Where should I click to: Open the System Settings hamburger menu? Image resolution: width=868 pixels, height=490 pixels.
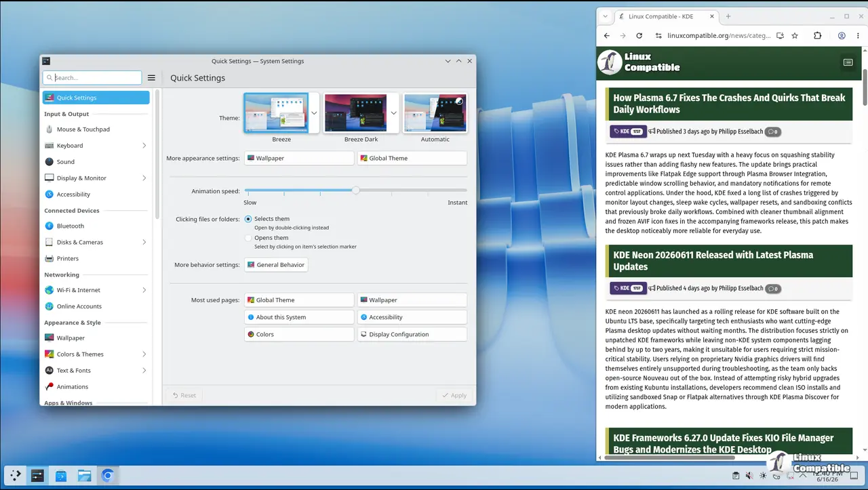click(x=151, y=78)
